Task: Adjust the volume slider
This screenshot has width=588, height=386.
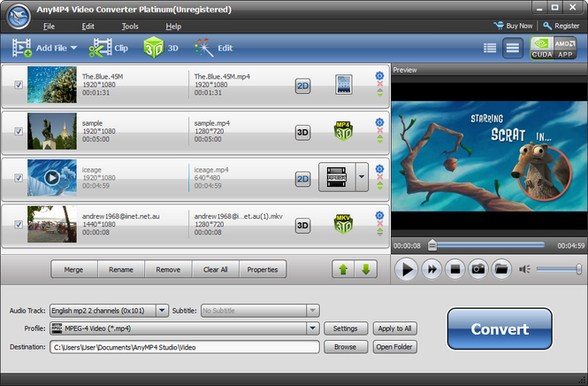Action: [x=559, y=268]
